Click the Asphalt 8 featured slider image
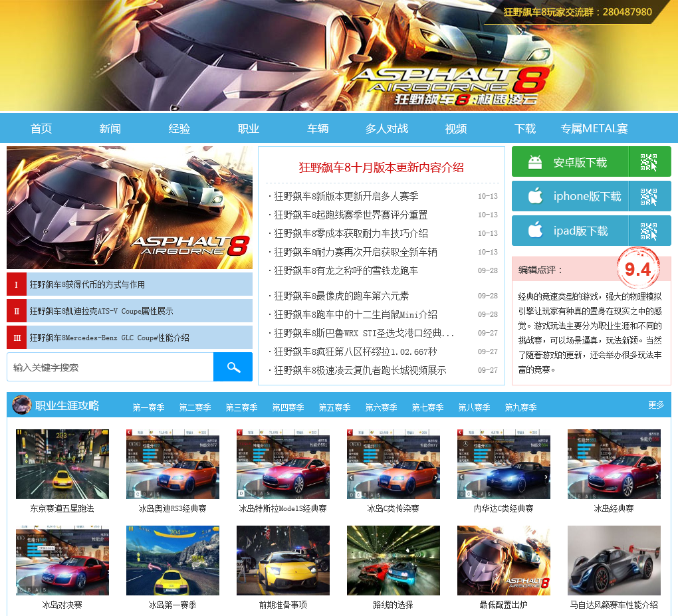The width and height of the screenshot is (678, 616). point(130,207)
